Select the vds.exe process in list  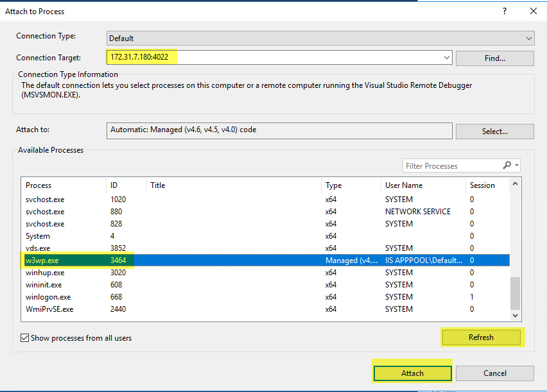[40, 248]
